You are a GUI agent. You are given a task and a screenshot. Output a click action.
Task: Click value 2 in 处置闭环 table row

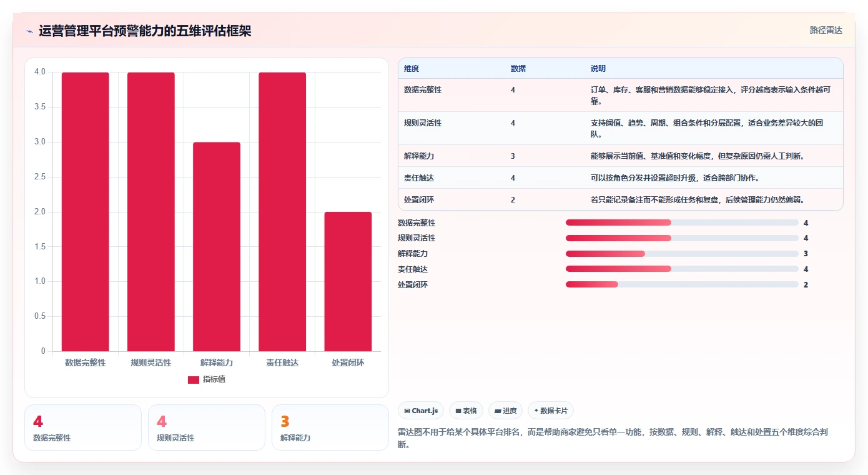coord(513,200)
